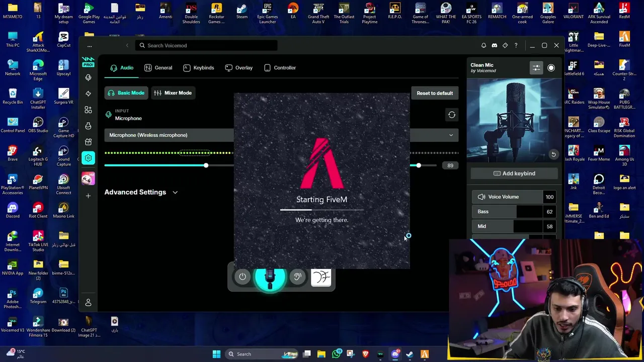Open the gift box sidebar icon

(x=88, y=142)
